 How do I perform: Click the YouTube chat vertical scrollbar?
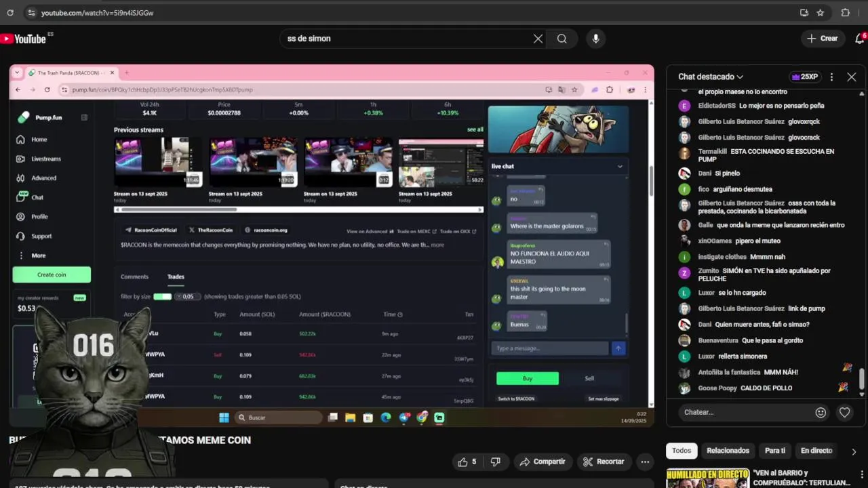coord(862,380)
